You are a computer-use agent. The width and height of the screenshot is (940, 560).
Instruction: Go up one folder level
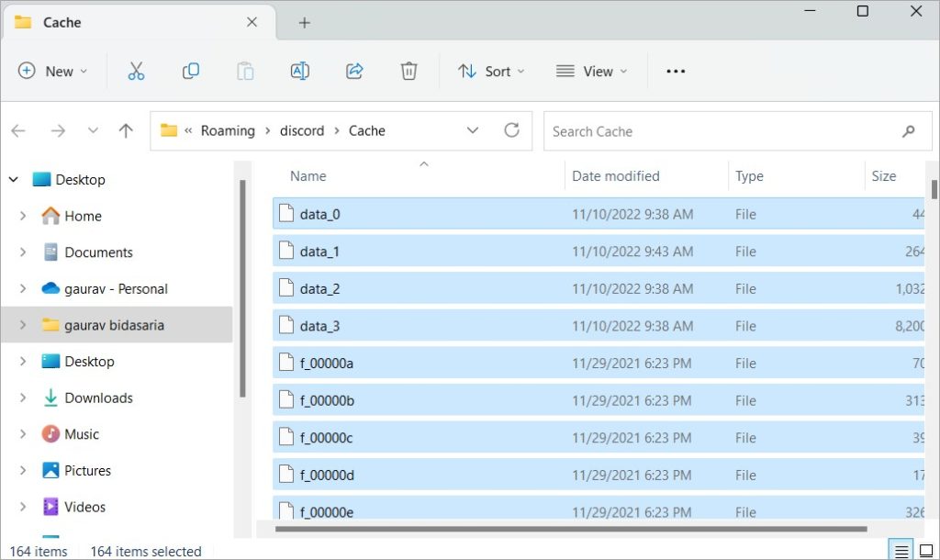tap(126, 130)
